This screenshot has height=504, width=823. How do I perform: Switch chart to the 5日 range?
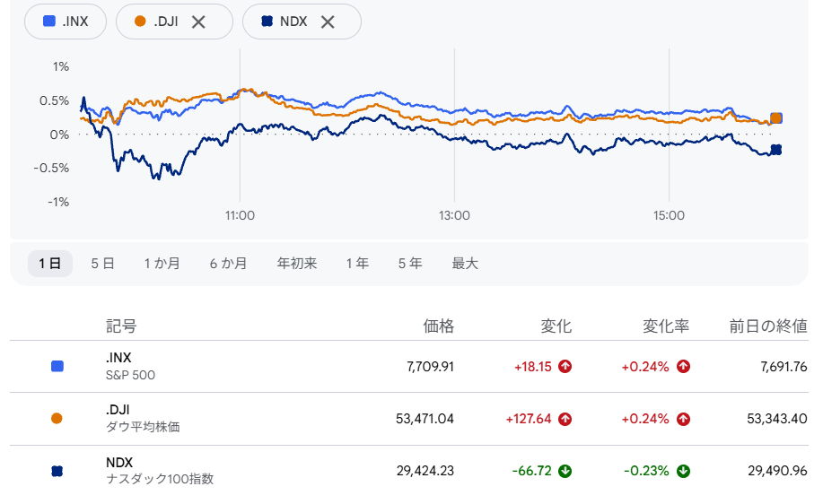[102, 264]
